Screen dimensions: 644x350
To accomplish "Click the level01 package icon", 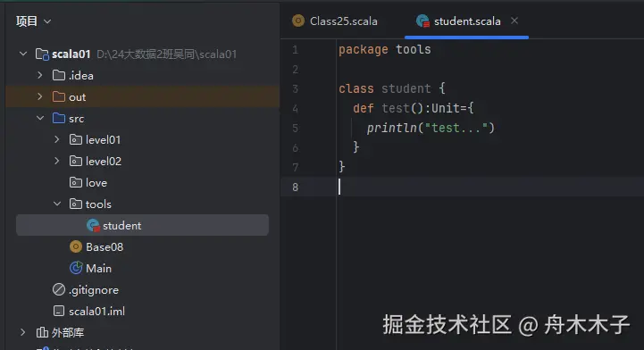I will click(x=76, y=139).
